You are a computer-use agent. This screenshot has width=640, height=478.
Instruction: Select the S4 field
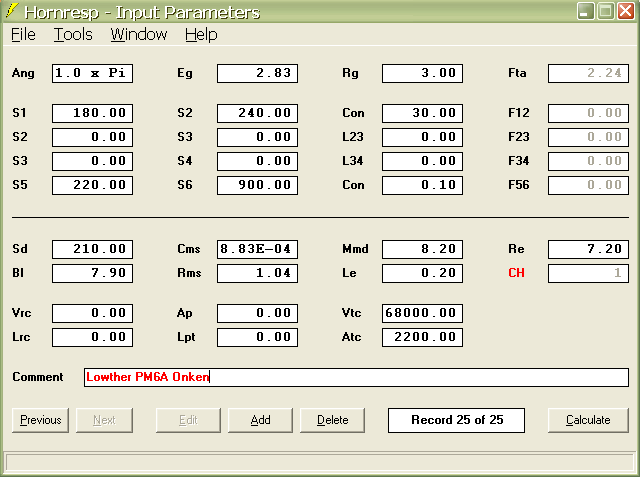(258, 161)
